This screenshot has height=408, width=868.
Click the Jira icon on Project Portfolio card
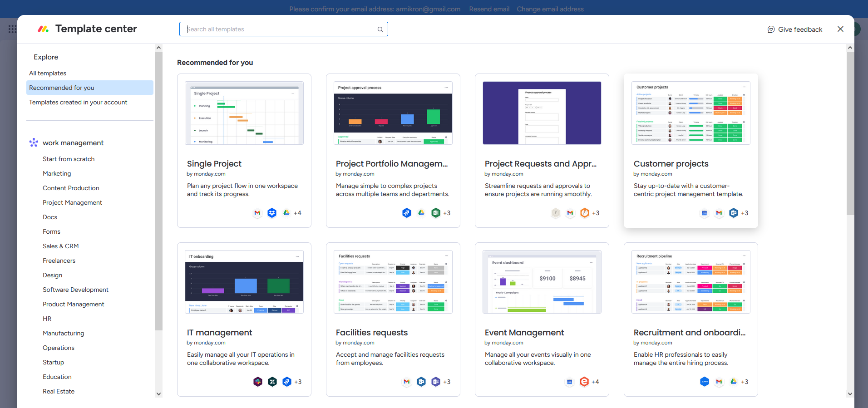point(407,213)
